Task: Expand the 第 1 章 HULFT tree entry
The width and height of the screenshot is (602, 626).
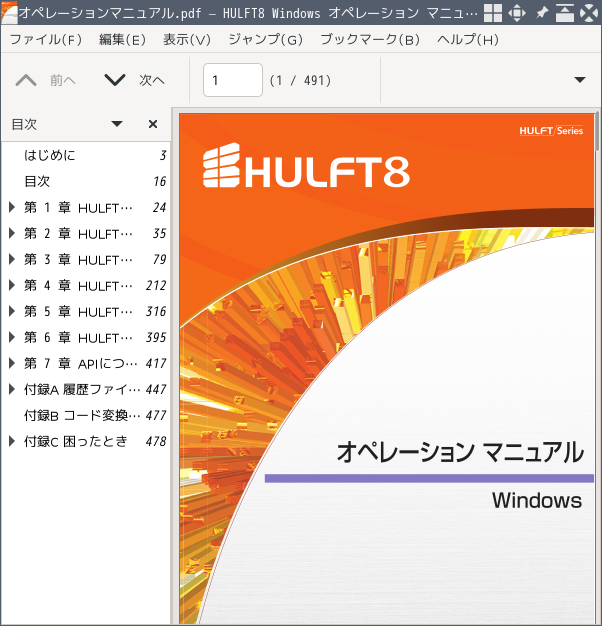Action: click(12, 207)
